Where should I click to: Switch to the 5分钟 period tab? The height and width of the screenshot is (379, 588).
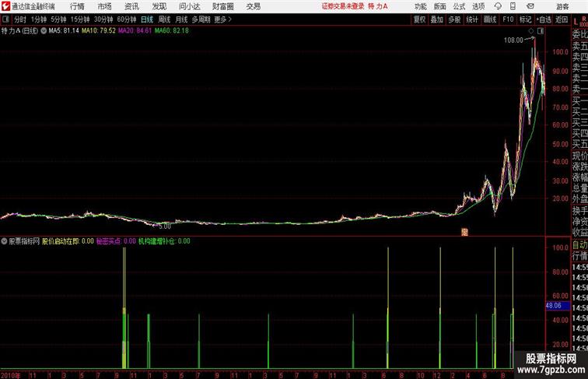(58, 19)
